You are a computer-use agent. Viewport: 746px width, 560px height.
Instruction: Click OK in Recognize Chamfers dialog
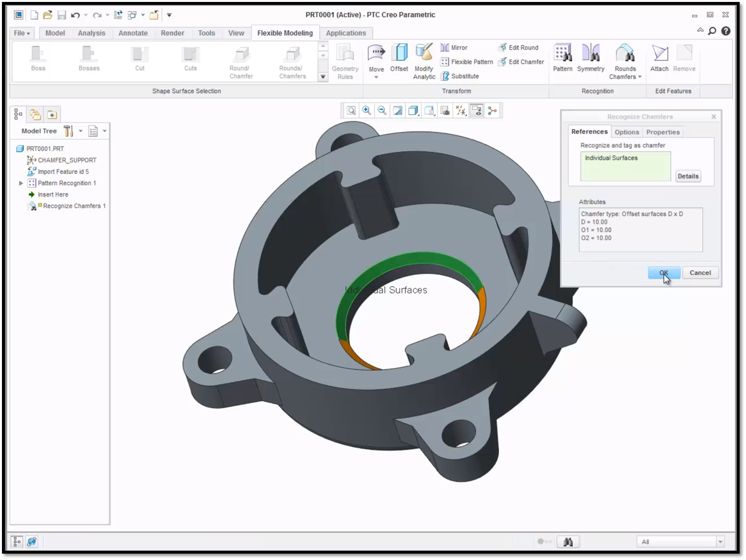(x=664, y=273)
